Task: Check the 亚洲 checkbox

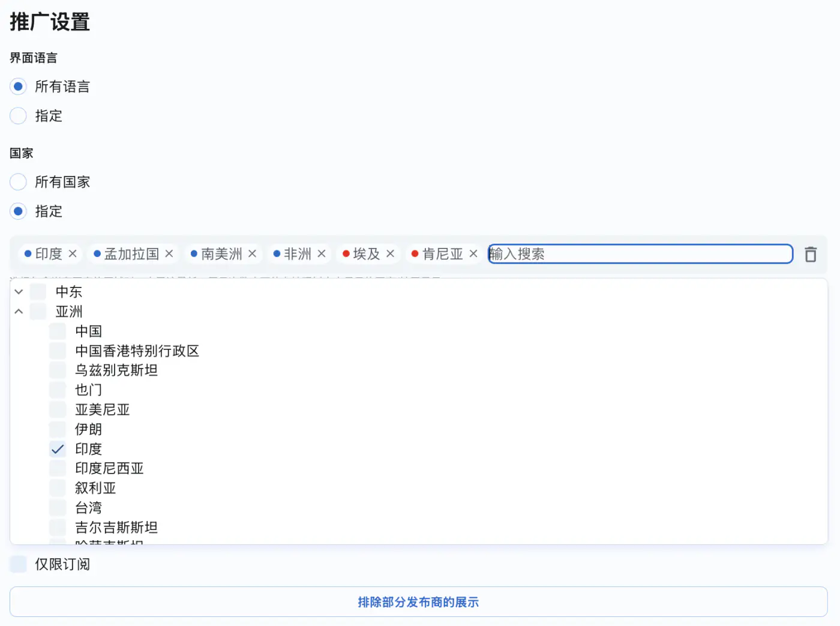Action: [38, 311]
